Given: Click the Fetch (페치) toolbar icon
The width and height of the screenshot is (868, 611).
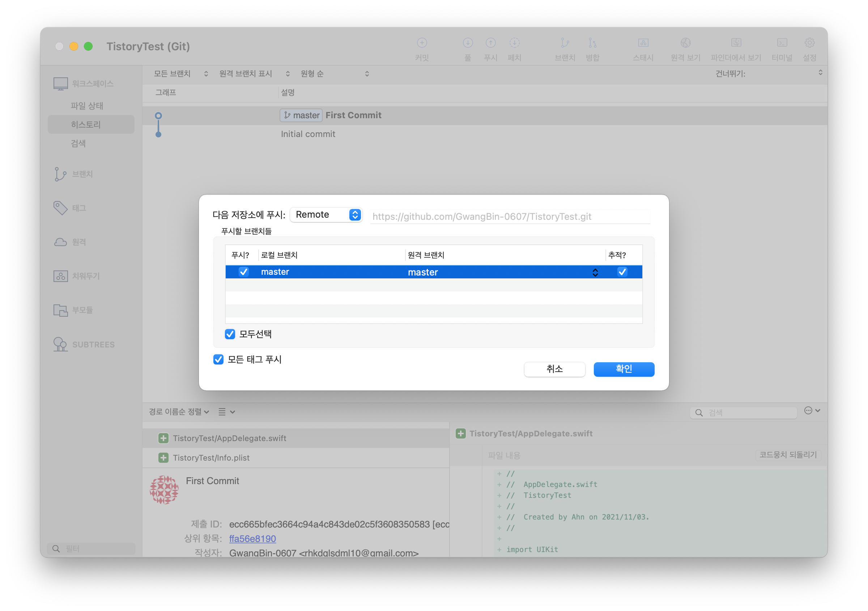Looking at the screenshot, I should click(514, 43).
